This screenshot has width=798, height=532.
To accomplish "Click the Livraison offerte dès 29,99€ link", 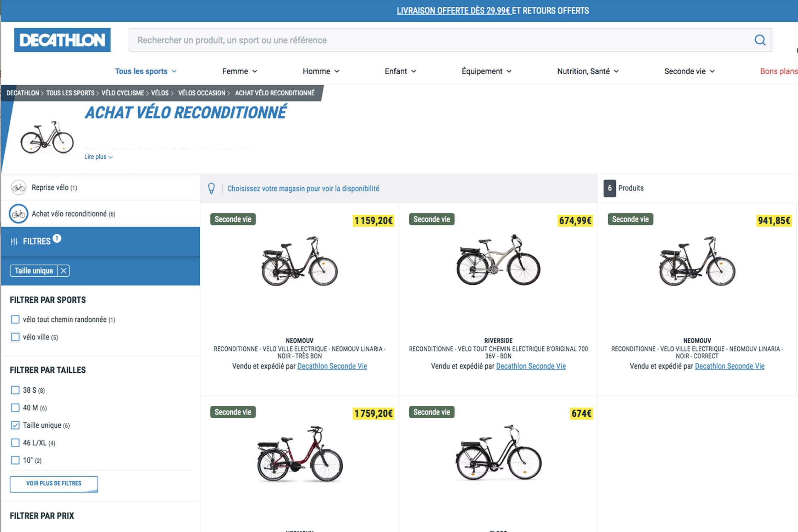I will coord(454,11).
